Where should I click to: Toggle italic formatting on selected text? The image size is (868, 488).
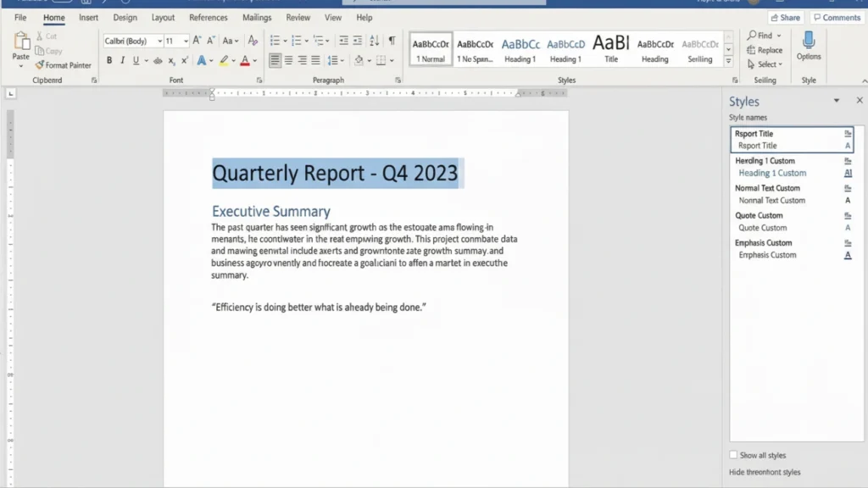pyautogui.click(x=122, y=60)
